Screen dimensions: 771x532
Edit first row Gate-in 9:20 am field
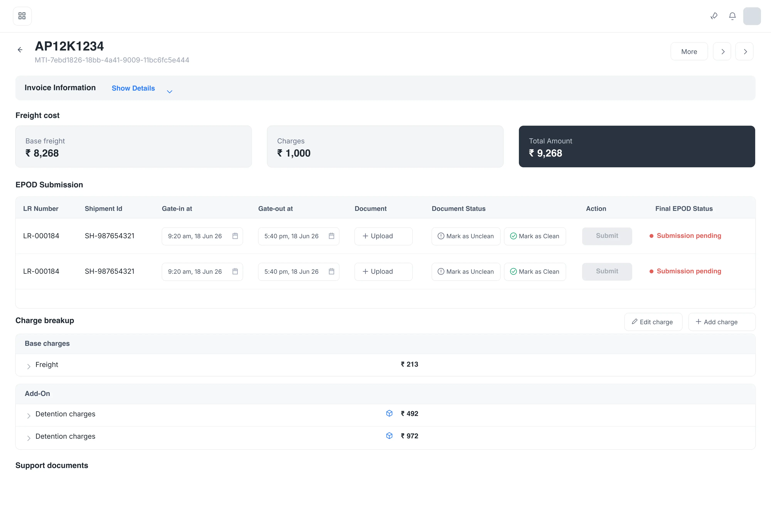202,236
